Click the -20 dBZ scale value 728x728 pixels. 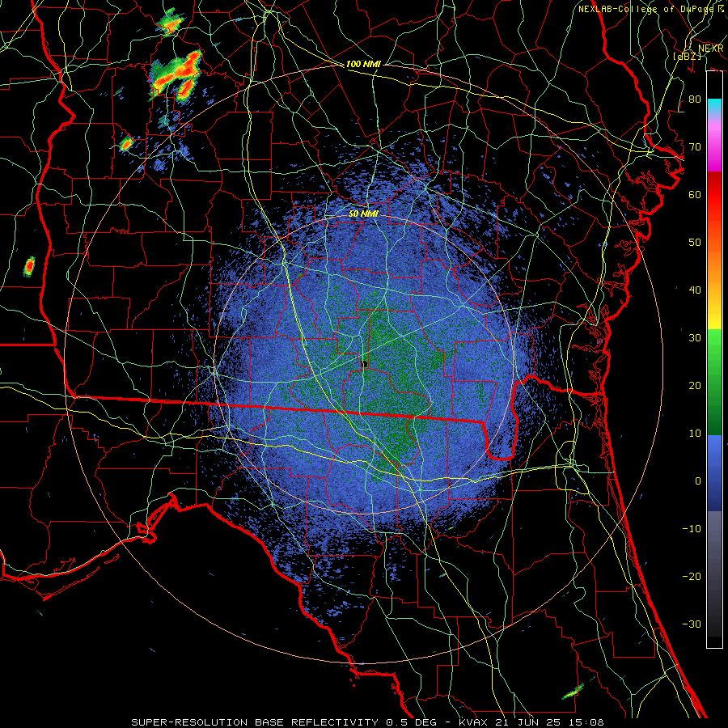tap(692, 576)
